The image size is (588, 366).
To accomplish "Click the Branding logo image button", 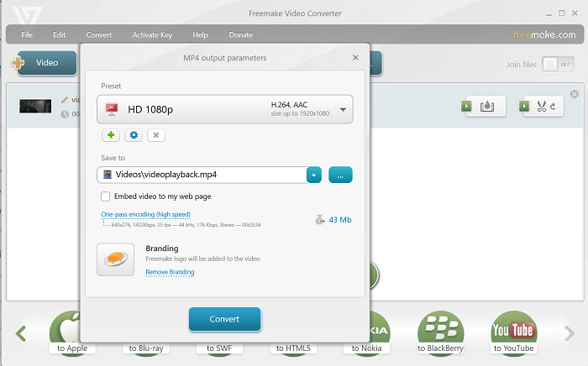I will click(x=116, y=259).
